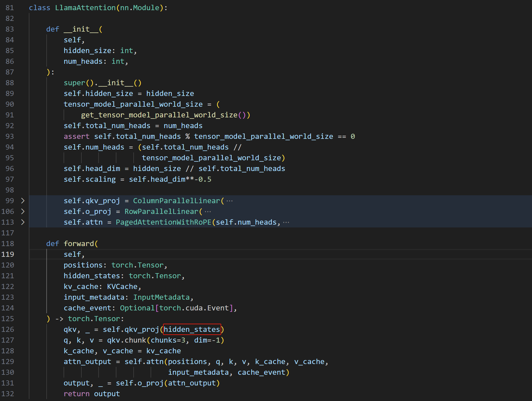Click nn.Module in class declaration
Viewport: 532px width, 401px height.
pyautogui.click(x=140, y=8)
